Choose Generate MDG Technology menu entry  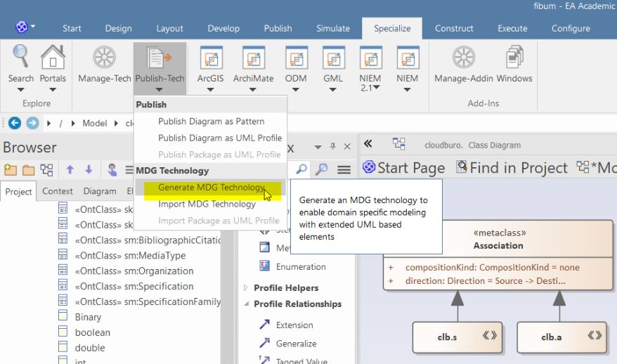tap(211, 188)
